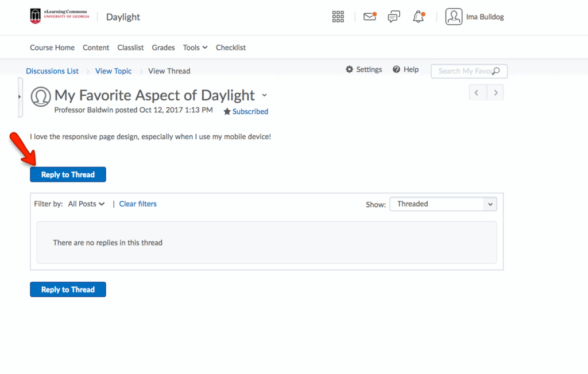Open the Tools dropdown menu
Image resolution: width=588 pixels, height=374 pixels.
tap(195, 48)
